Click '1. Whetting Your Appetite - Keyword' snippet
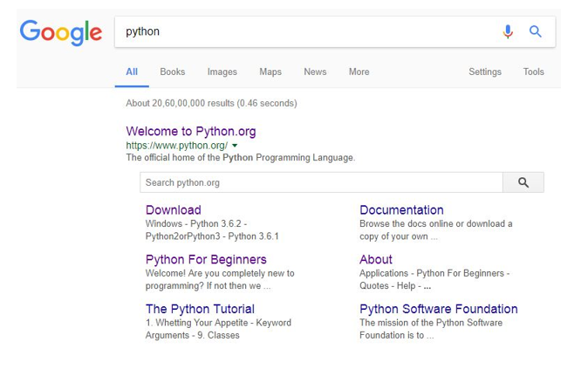Viewport: 588px width, 376px height. pos(218,323)
